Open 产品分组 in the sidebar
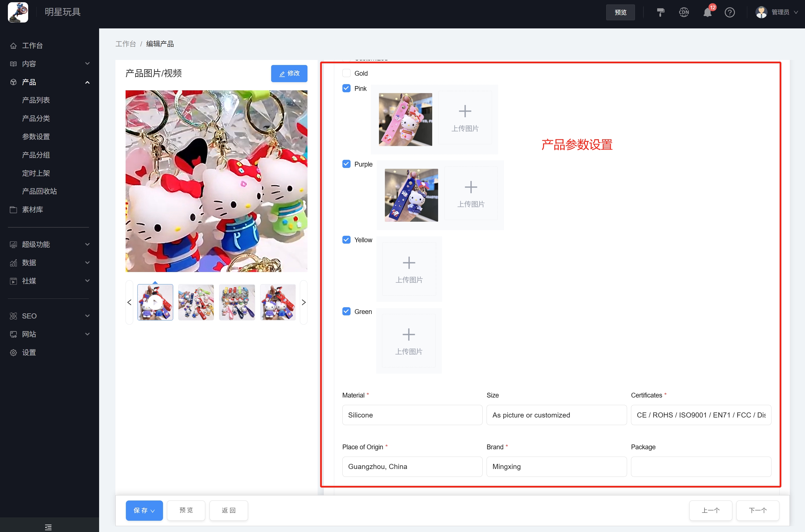Image resolution: width=805 pixels, height=532 pixels. pos(36,155)
